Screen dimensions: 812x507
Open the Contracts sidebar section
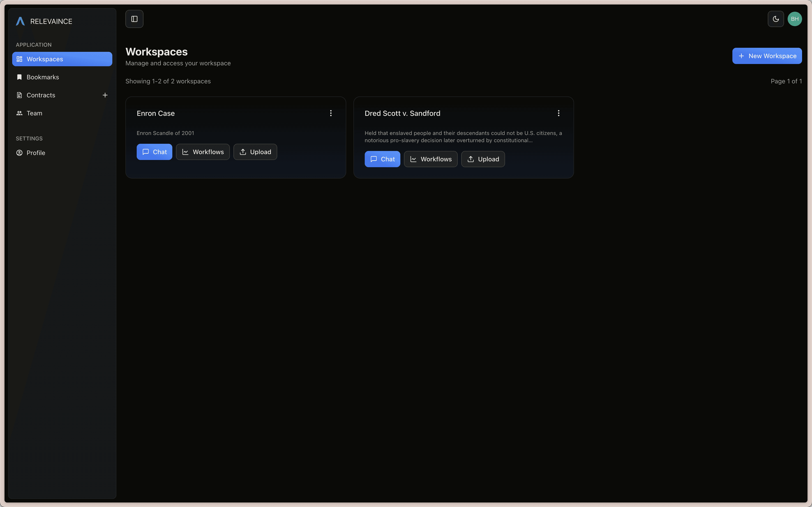41,95
